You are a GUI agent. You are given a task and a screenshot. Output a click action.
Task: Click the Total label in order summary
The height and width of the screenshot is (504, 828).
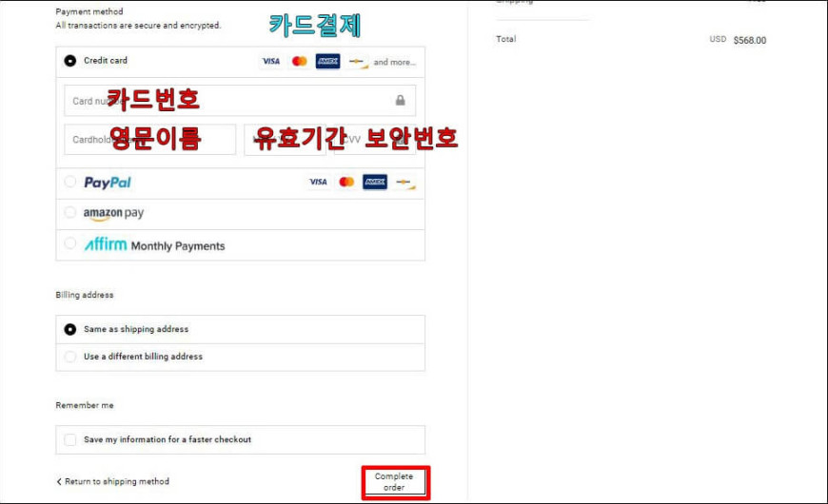pyautogui.click(x=506, y=39)
